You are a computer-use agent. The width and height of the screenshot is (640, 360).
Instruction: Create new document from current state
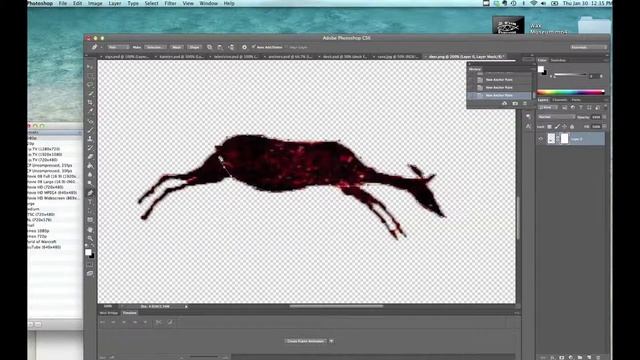(x=505, y=104)
